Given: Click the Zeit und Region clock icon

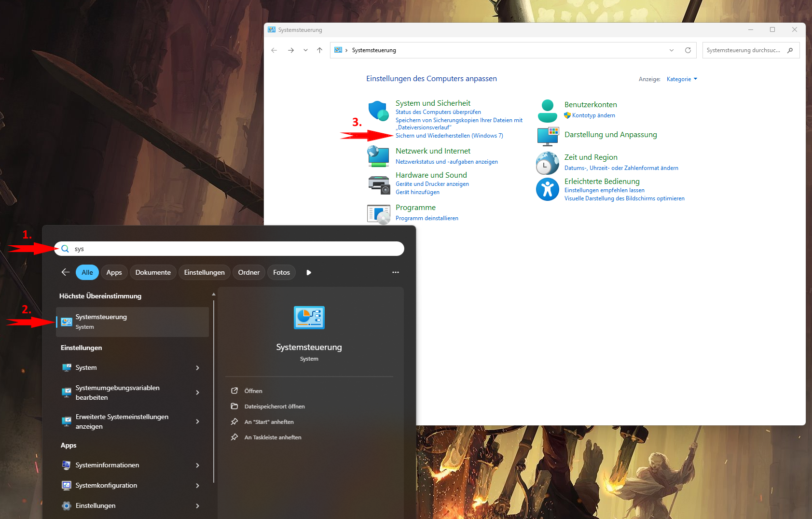Looking at the screenshot, I should pyautogui.click(x=548, y=163).
